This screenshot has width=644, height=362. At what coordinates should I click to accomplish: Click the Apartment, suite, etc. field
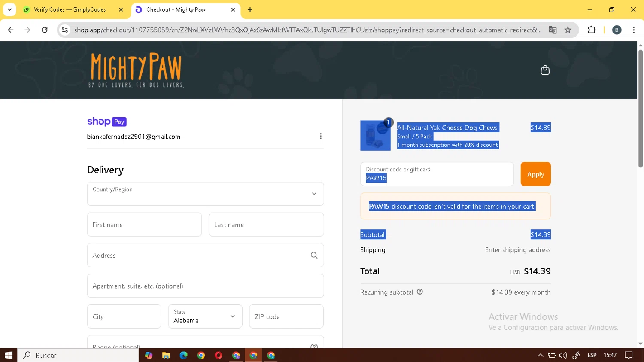point(205,286)
